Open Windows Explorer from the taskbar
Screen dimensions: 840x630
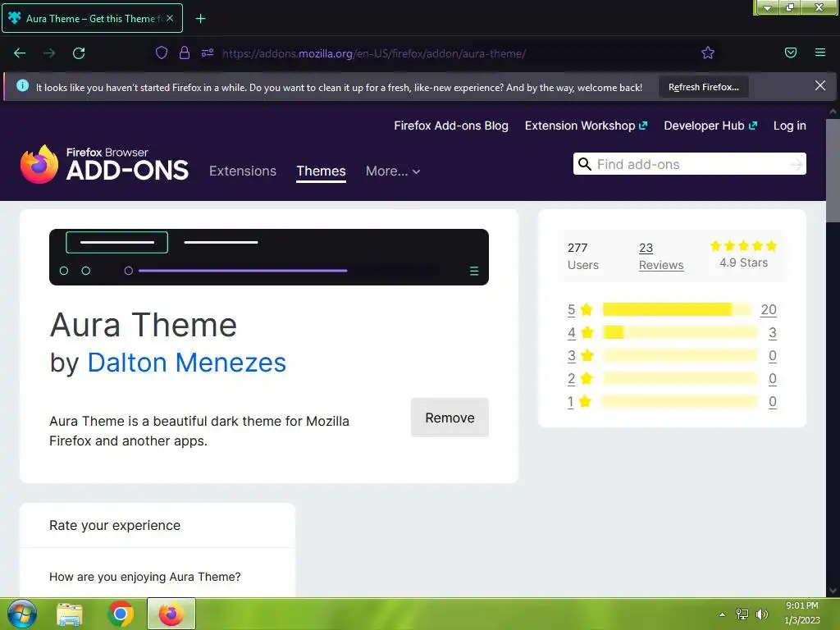click(x=70, y=614)
